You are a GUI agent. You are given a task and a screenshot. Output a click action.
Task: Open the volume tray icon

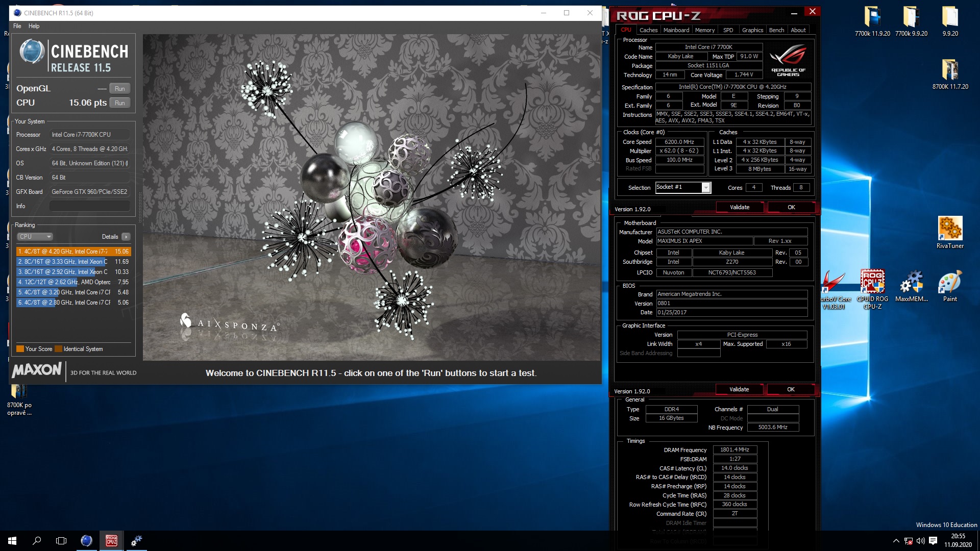coord(920,541)
